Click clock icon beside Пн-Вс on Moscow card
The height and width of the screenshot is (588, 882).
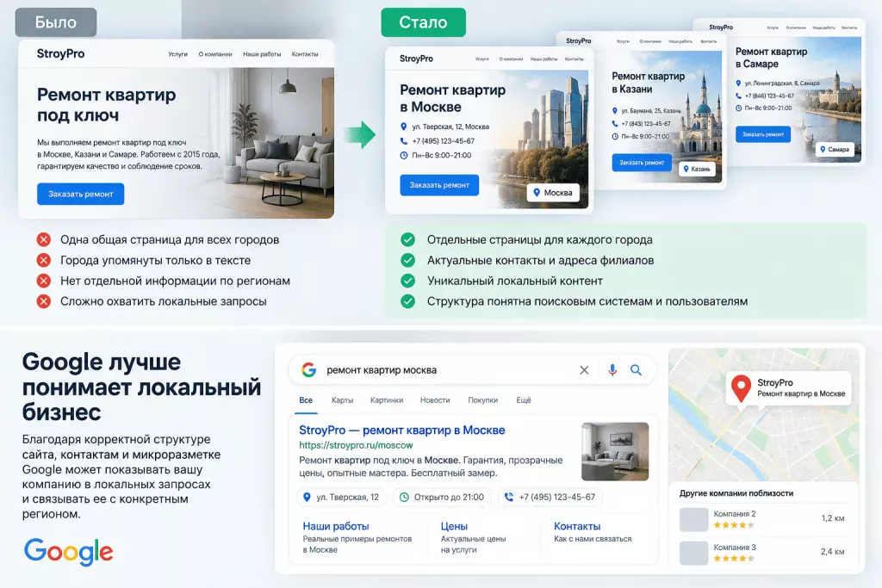[x=403, y=155]
